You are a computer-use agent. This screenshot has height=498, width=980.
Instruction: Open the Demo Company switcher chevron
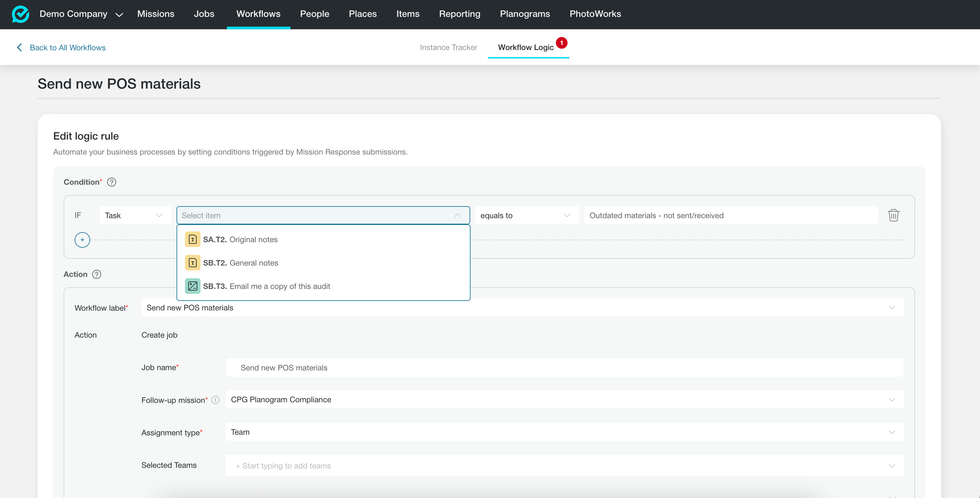point(119,15)
